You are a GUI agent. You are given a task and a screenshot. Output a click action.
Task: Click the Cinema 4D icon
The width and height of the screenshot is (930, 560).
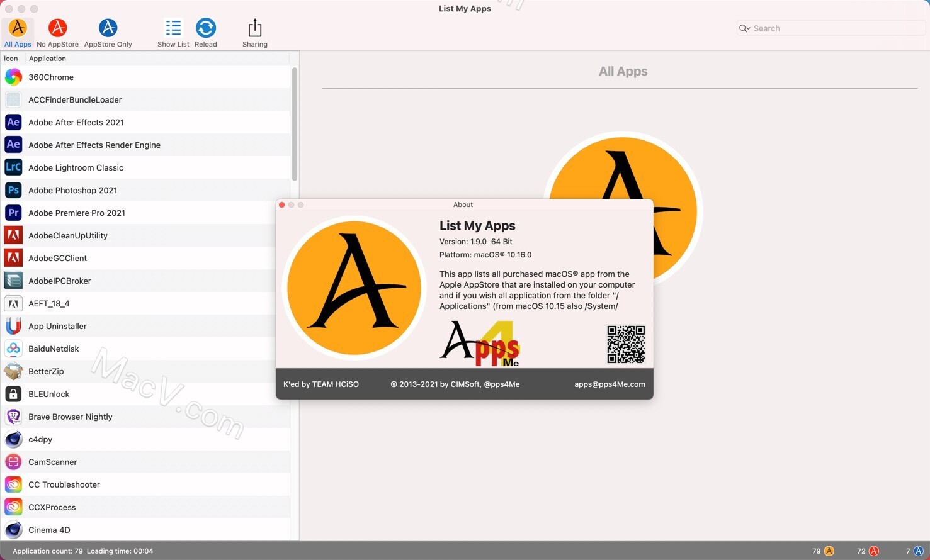coord(13,530)
